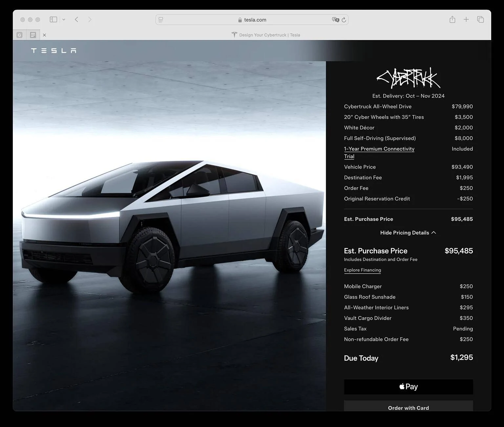Click All-Weather Interior Liners line item
The image size is (504, 427).
(376, 307)
